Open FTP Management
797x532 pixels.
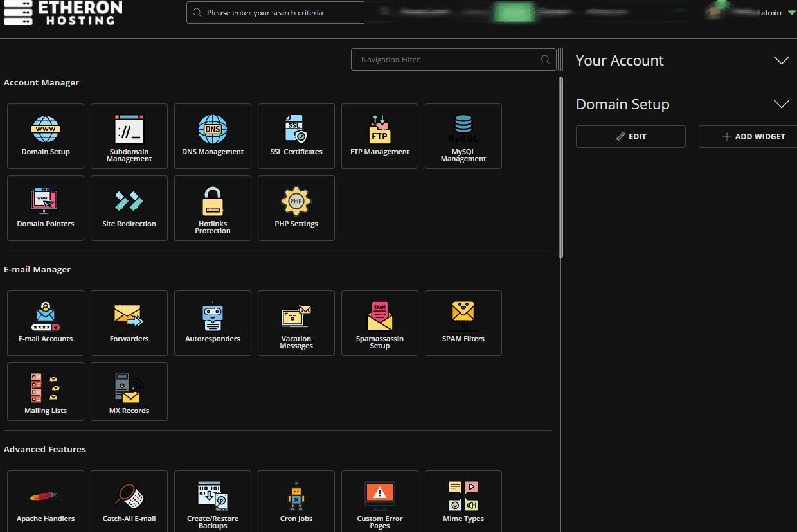[380, 136]
